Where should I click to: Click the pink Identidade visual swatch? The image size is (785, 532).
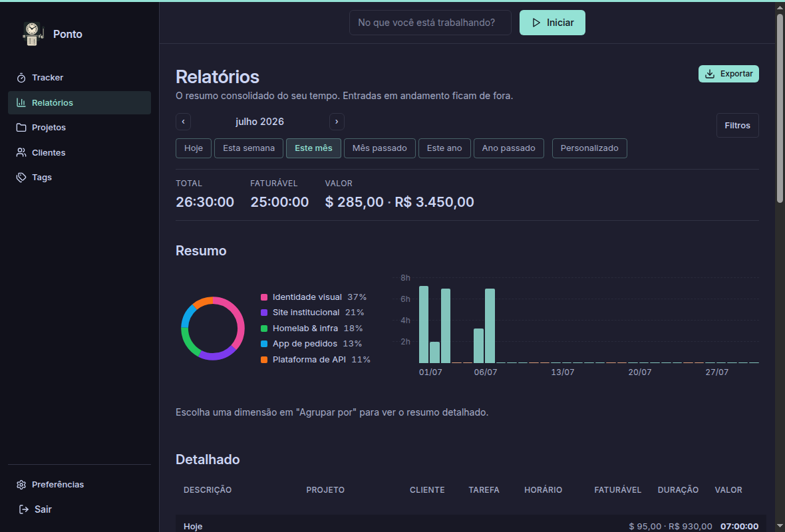[x=264, y=297]
